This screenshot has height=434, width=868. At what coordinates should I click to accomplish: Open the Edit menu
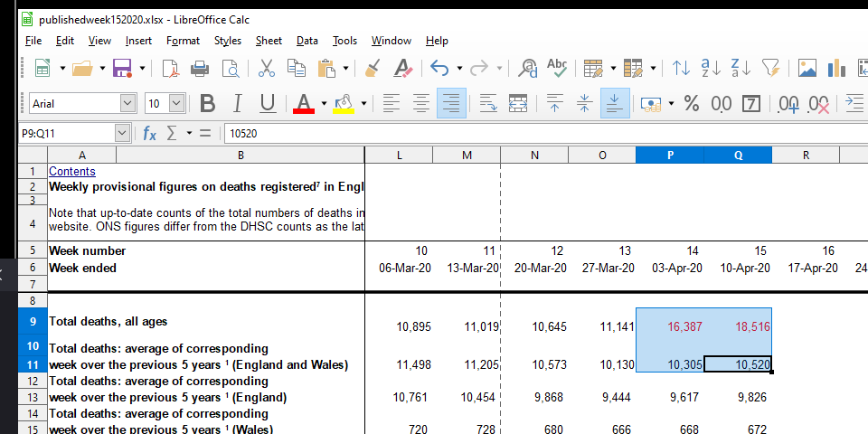click(65, 41)
